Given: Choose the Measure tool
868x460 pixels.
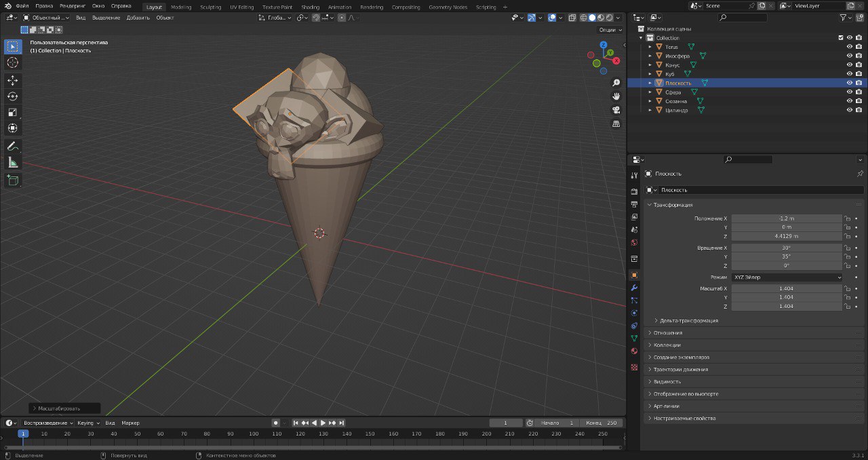Looking at the screenshot, I should coord(13,162).
